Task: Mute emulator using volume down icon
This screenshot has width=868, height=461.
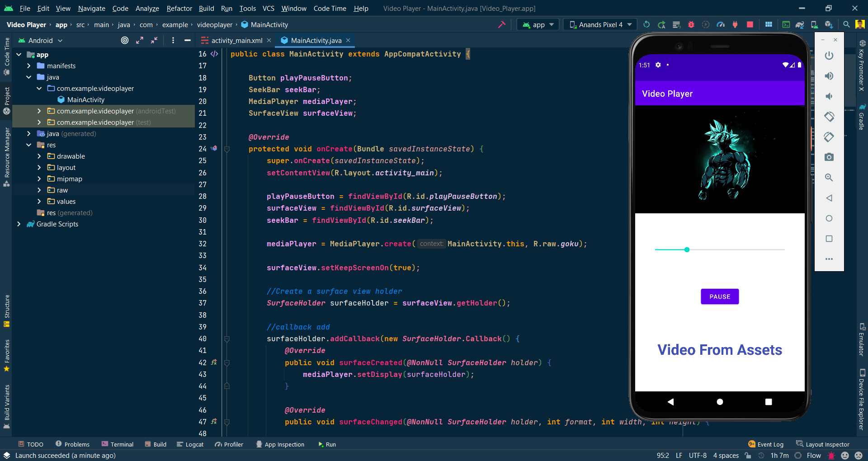Action: pos(829,96)
